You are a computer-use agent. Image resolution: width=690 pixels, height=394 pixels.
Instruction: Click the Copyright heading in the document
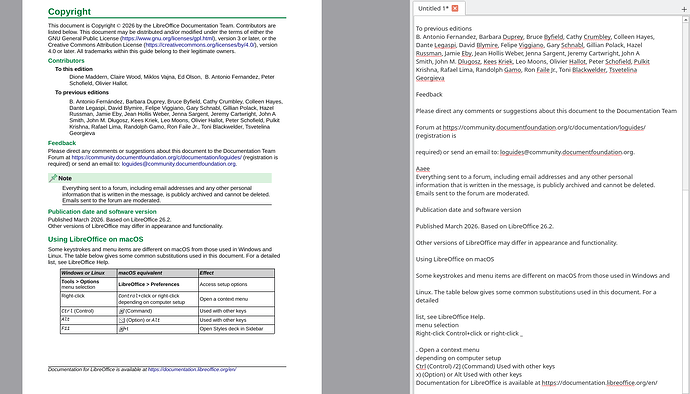click(70, 12)
